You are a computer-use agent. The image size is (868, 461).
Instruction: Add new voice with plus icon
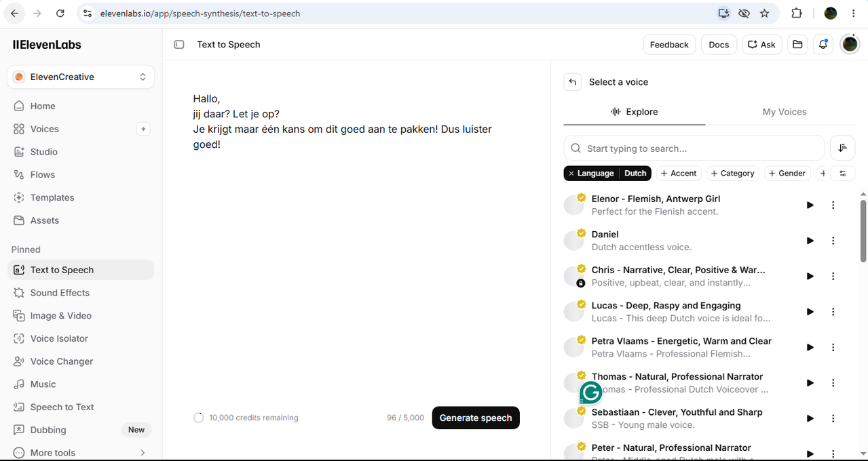[143, 129]
